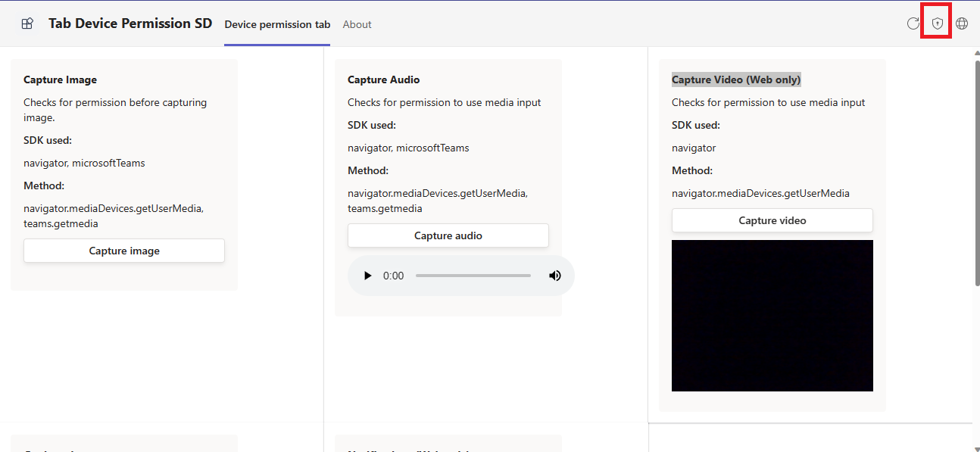Select the Device permission tab
Viewport: 980px width, 452px height.
pos(277,24)
